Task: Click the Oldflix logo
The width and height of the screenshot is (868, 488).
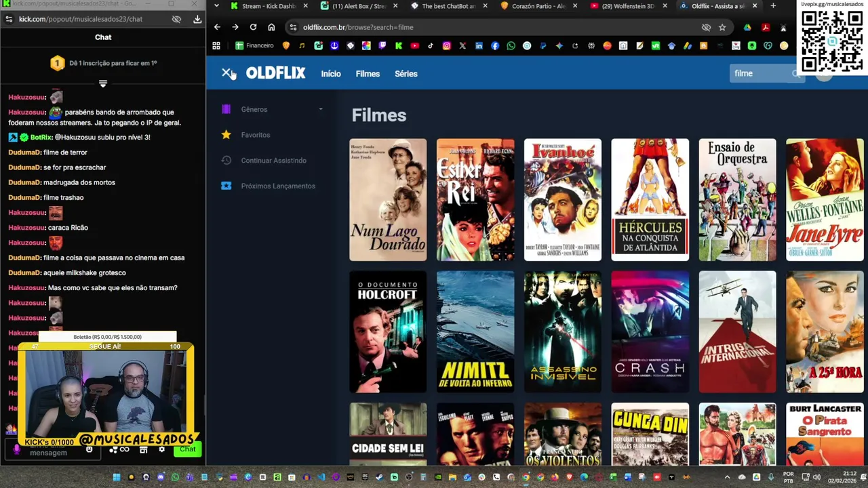Action: tap(275, 73)
